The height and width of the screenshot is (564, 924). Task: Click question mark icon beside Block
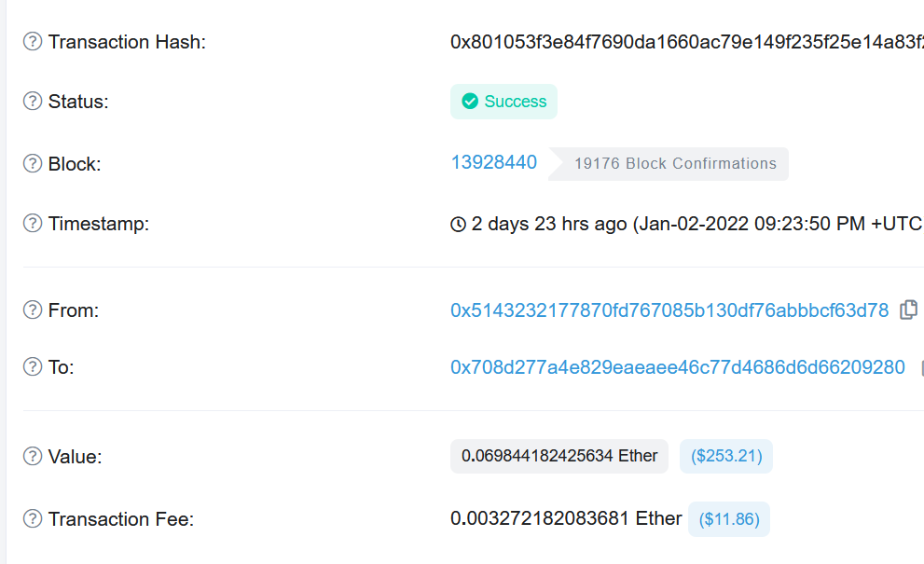(x=33, y=163)
